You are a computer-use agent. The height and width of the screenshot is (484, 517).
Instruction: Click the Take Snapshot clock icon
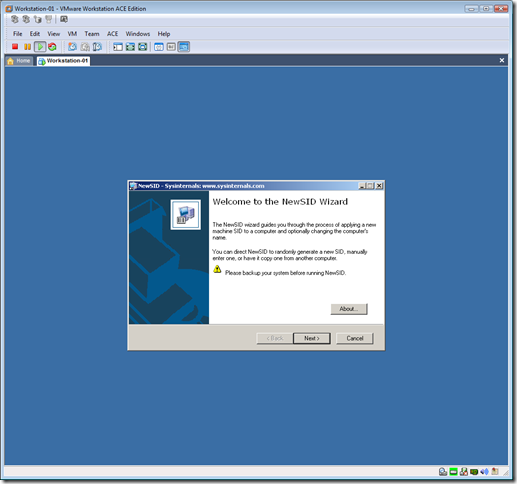tap(72, 47)
